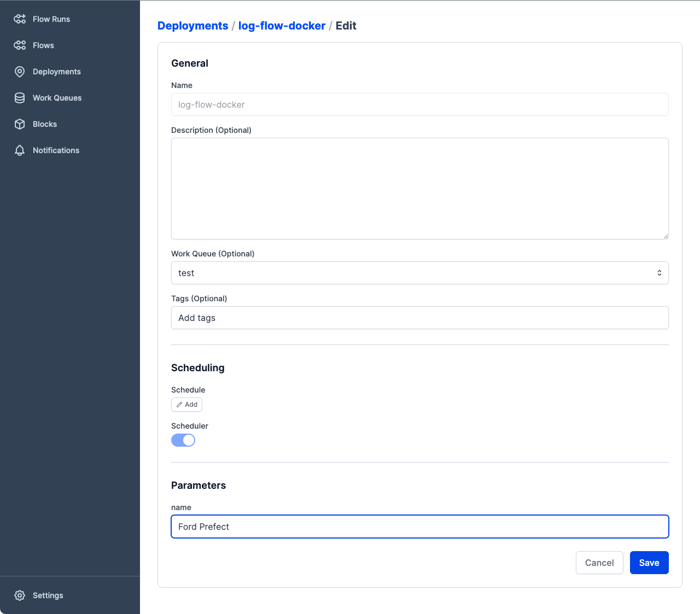This screenshot has width=700, height=614.
Task: Click the description resize handle corner
Action: pos(666,236)
